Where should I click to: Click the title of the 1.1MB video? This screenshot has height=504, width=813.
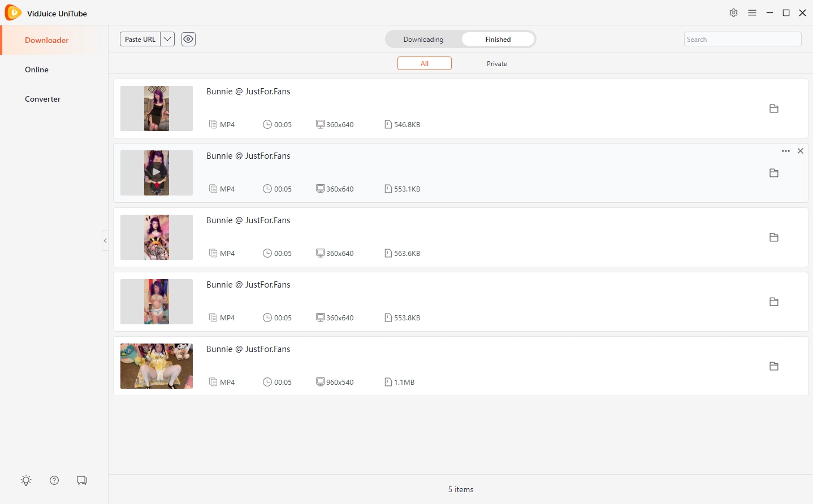tap(248, 349)
